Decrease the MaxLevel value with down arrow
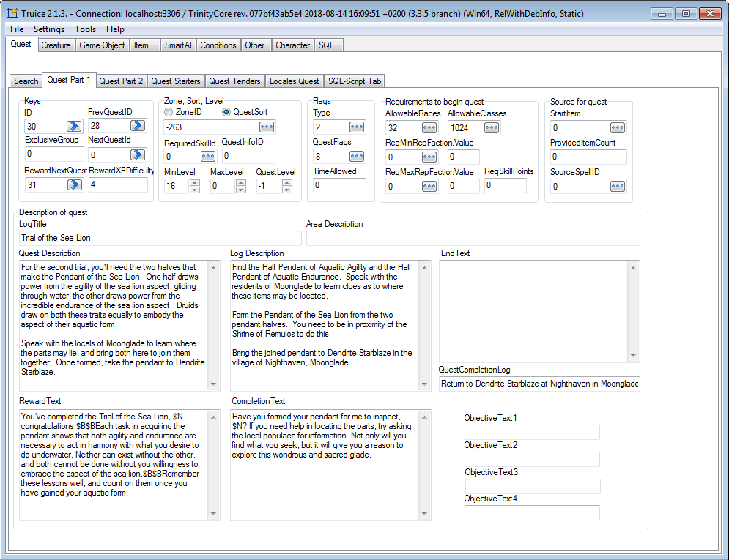The image size is (729, 560). [x=241, y=190]
